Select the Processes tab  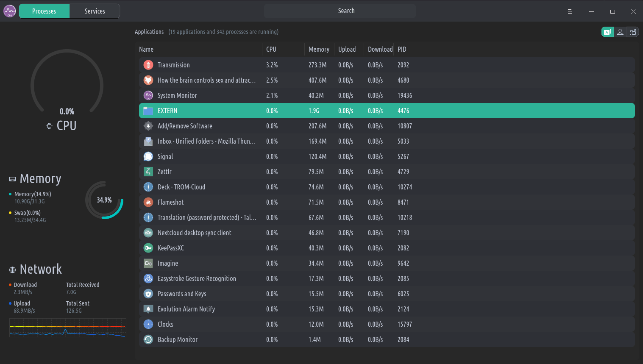(44, 11)
